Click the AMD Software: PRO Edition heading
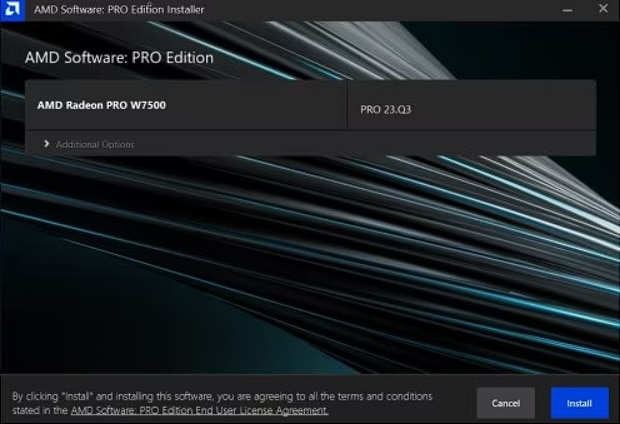This screenshot has width=620, height=424. [119, 58]
